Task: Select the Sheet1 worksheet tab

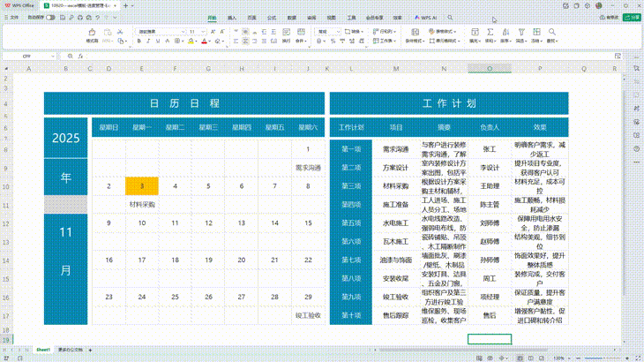Action: [x=41, y=351]
